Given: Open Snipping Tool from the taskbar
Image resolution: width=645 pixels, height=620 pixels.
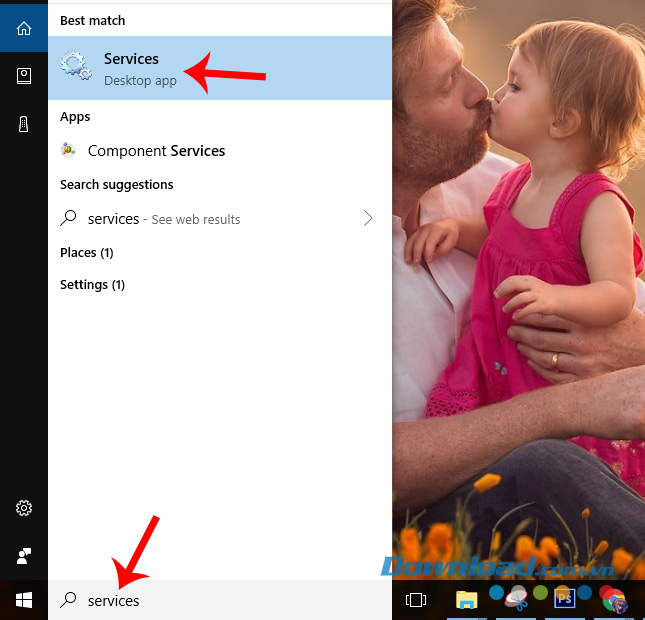Looking at the screenshot, I should (x=516, y=599).
